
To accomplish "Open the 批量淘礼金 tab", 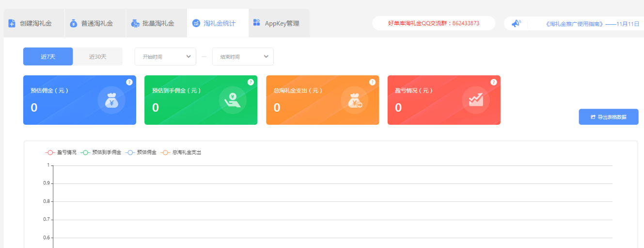I will [x=156, y=23].
